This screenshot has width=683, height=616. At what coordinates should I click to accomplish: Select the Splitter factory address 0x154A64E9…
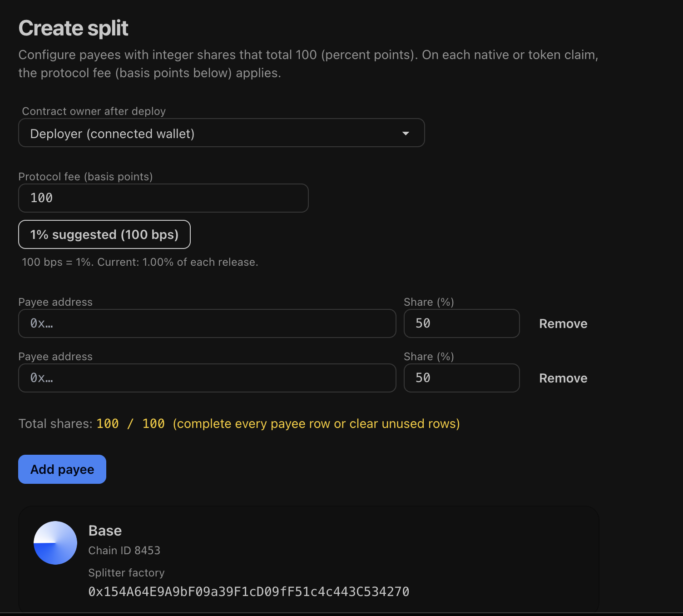point(249,591)
